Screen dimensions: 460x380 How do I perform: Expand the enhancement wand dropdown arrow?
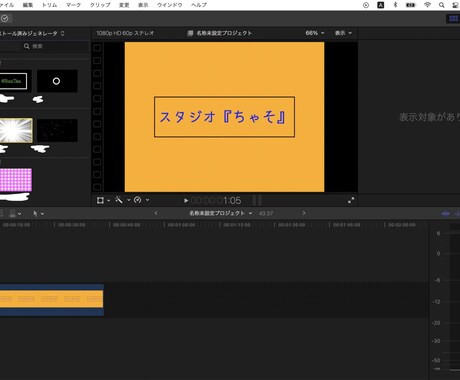(129, 200)
